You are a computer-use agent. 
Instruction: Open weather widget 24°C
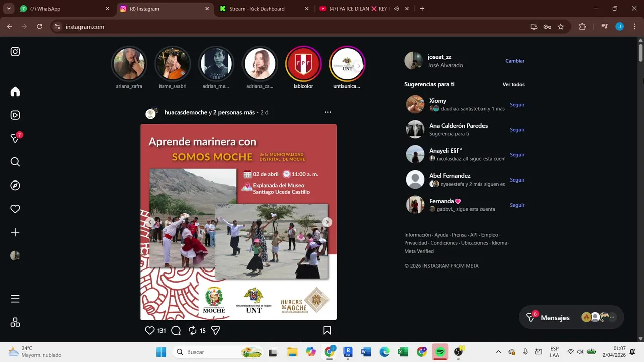[34, 351]
